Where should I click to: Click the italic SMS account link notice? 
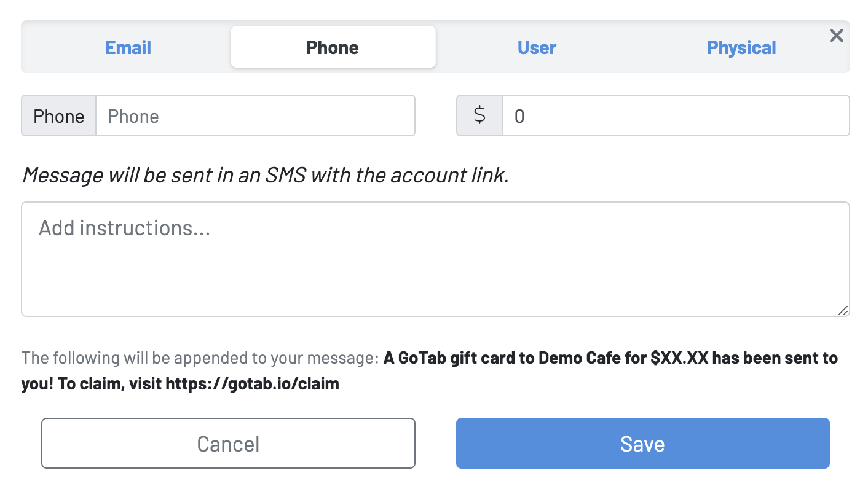pos(266,176)
